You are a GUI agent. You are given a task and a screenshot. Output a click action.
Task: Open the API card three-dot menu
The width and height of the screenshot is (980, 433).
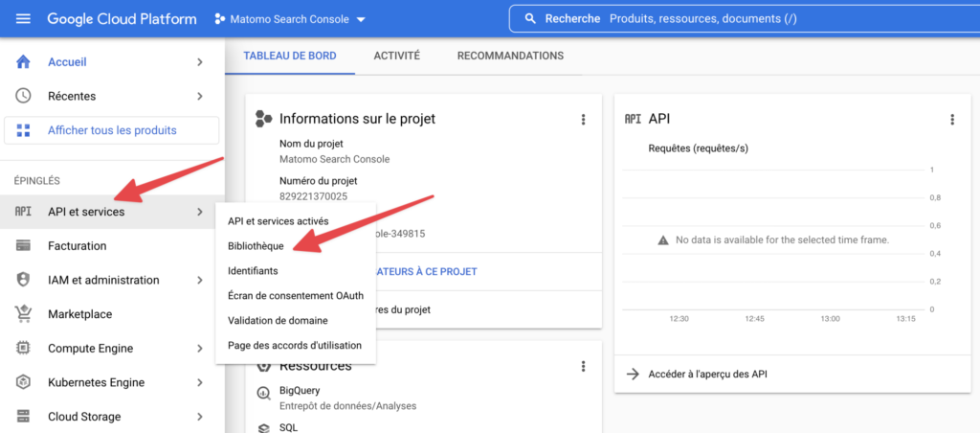click(951, 120)
